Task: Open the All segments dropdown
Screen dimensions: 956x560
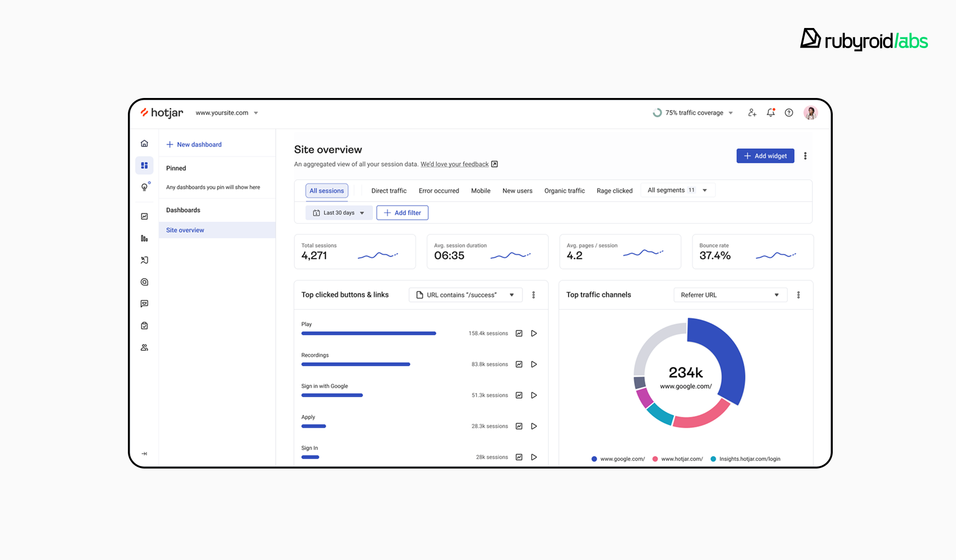Action: pyautogui.click(x=677, y=190)
